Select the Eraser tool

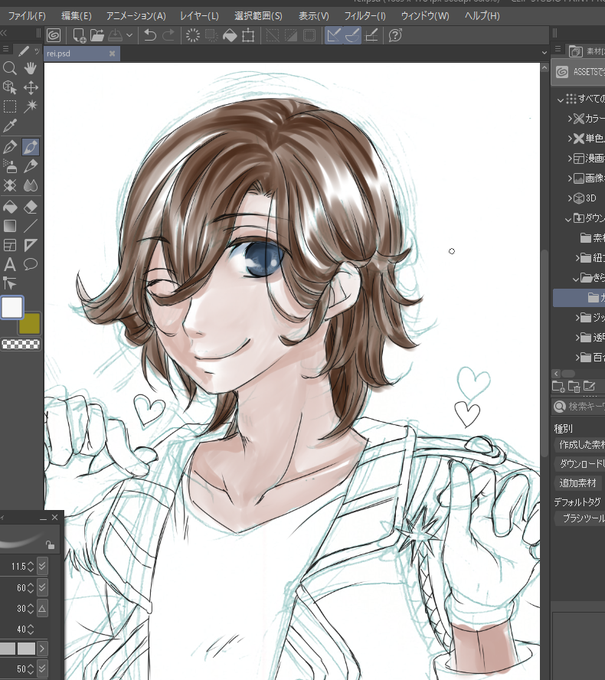tap(30, 207)
